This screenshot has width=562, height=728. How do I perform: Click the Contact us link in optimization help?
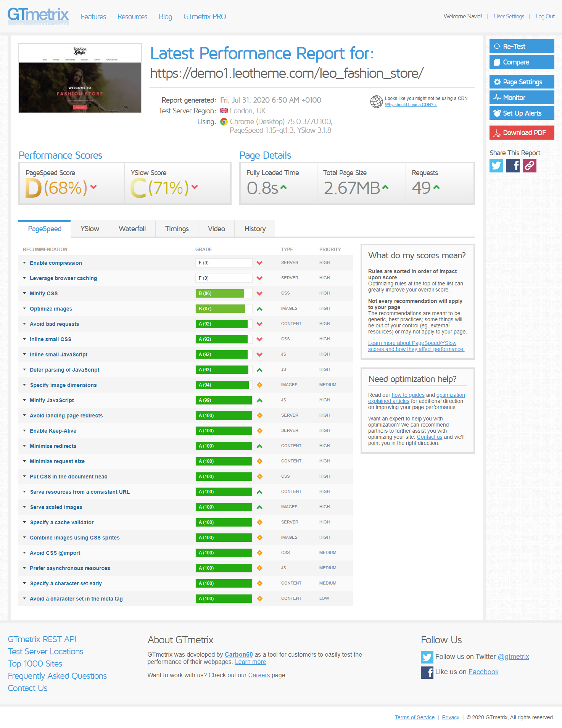click(430, 437)
